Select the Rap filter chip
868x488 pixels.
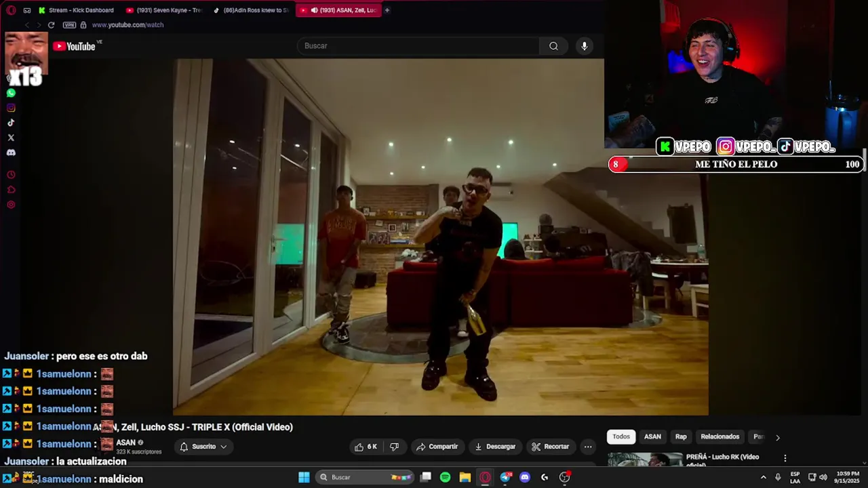(x=681, y=436)
